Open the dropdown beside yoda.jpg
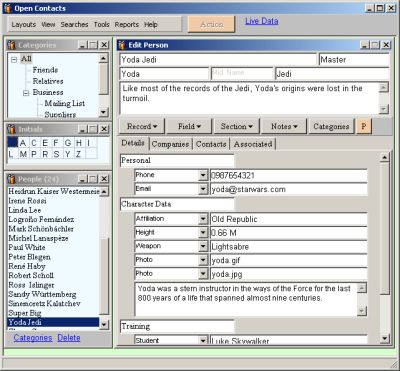 click(203, 274)
